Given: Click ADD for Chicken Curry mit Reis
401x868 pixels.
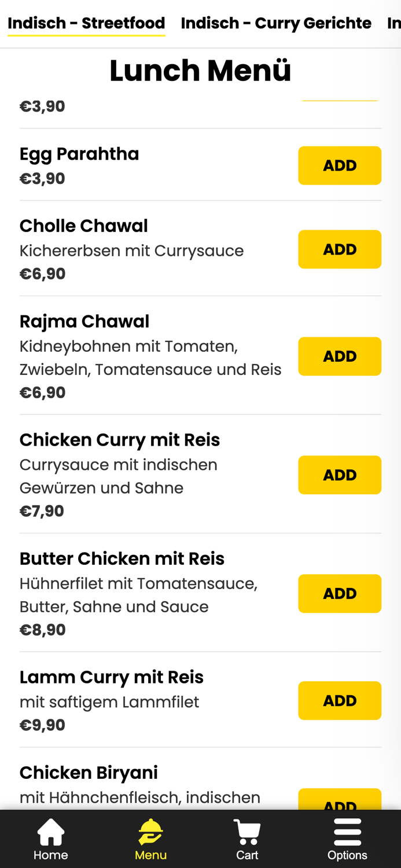Looking at the screenshot, I should [340, 475].
